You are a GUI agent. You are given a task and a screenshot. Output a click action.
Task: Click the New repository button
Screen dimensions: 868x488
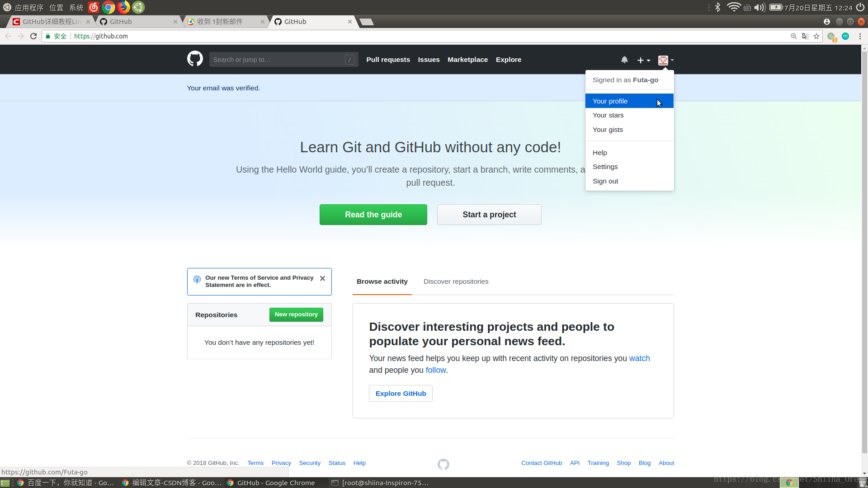(296, 314)
